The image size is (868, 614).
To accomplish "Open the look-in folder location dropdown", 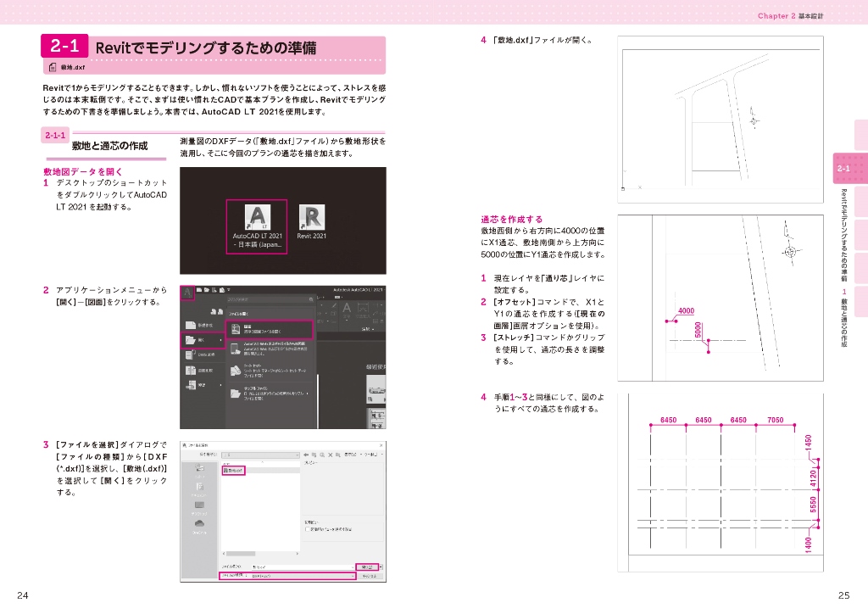I will point(297,455).
